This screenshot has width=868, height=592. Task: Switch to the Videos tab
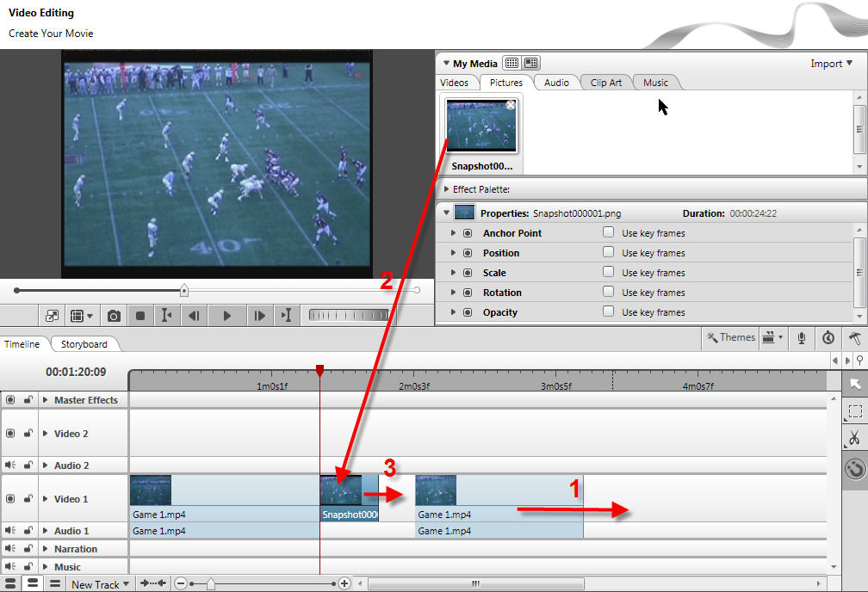[x=454, y=83]
